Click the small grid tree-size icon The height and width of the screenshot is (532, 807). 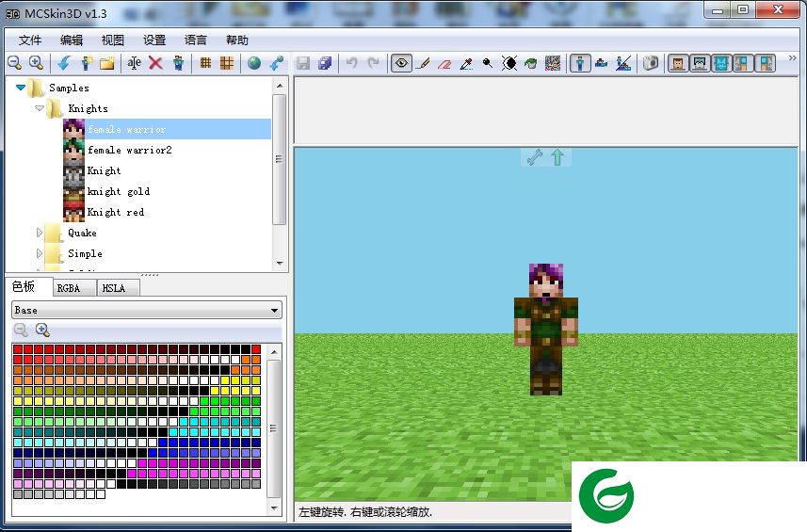pos(205,63)
